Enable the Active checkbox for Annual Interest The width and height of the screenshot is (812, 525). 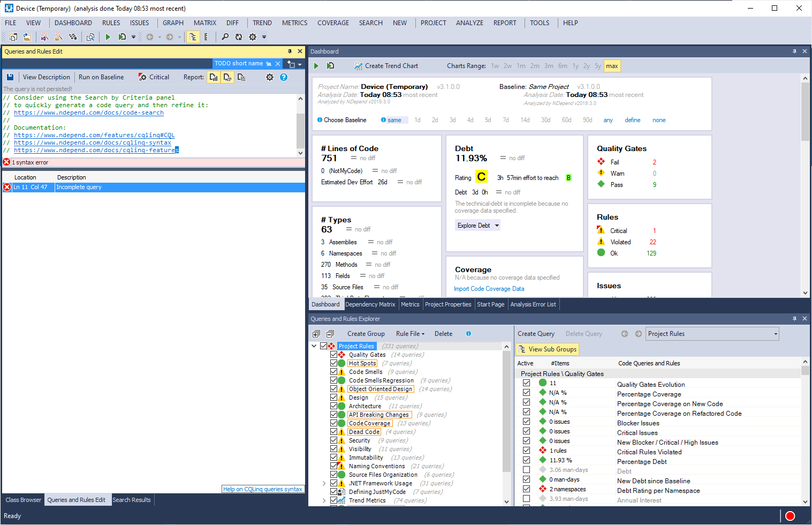point(527,499)
